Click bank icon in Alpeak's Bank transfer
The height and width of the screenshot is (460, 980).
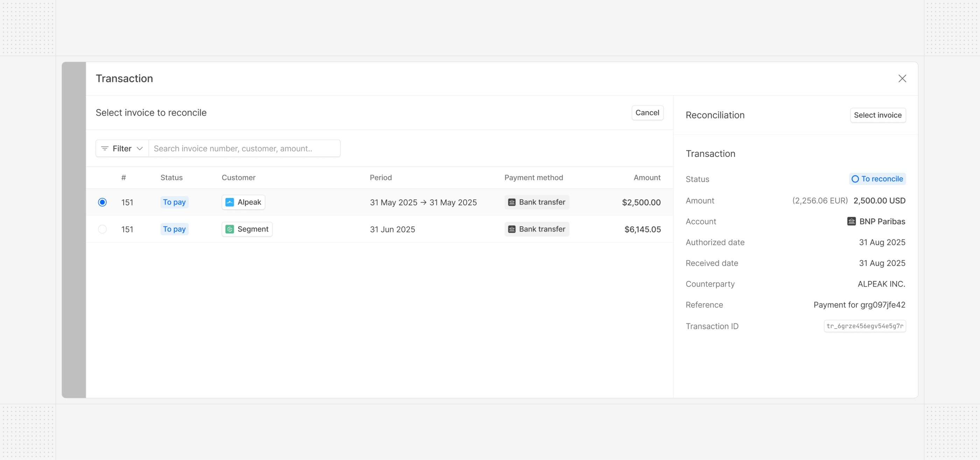coord(512,202)
